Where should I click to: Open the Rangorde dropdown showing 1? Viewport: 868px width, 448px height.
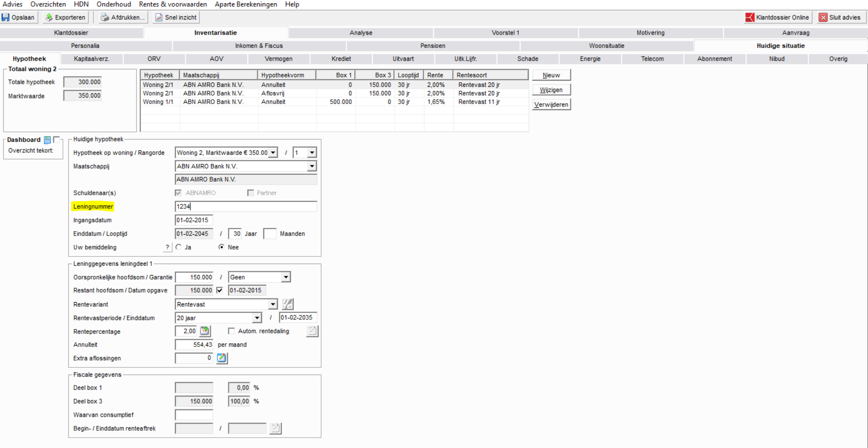[312, 153]
